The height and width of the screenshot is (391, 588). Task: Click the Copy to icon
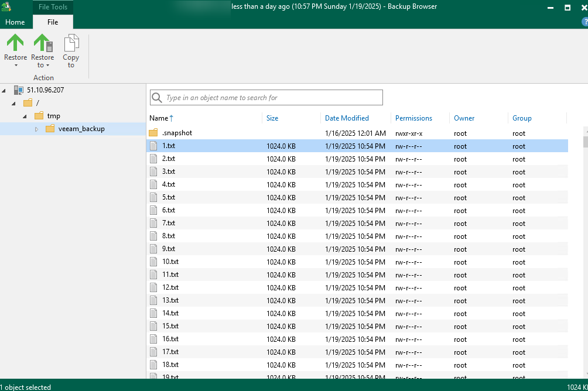point(71,43)
